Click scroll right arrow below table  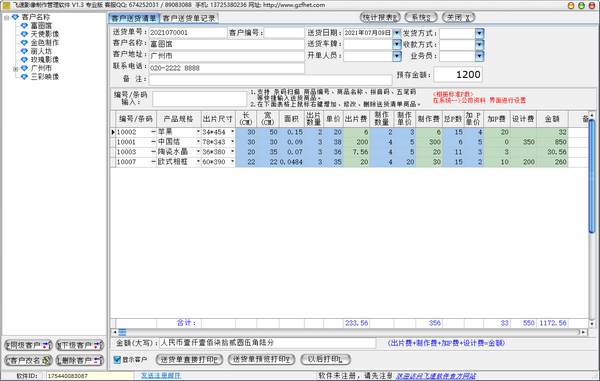pos(583,332)
